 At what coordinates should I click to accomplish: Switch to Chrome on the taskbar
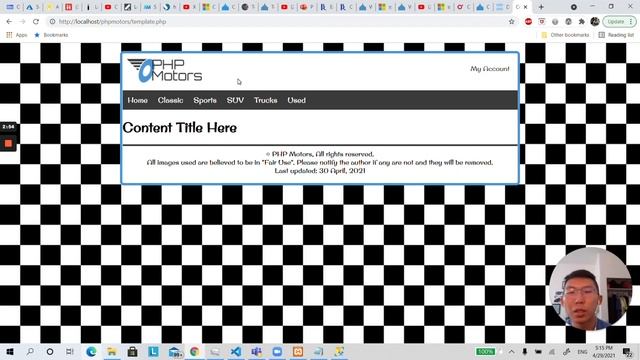[194, 351]
